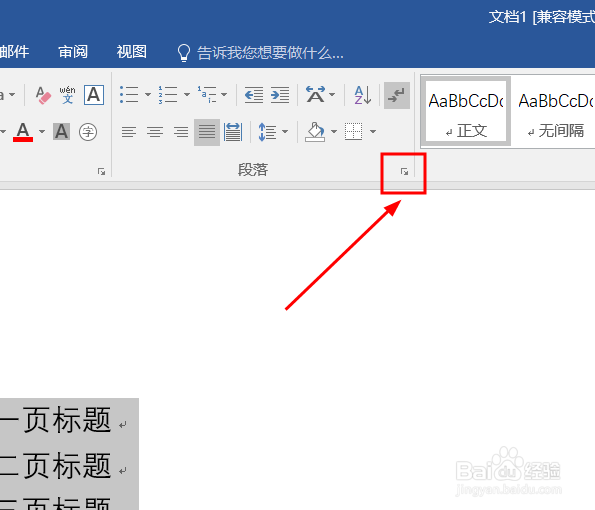Insert a numbered list

pos(168,94)
